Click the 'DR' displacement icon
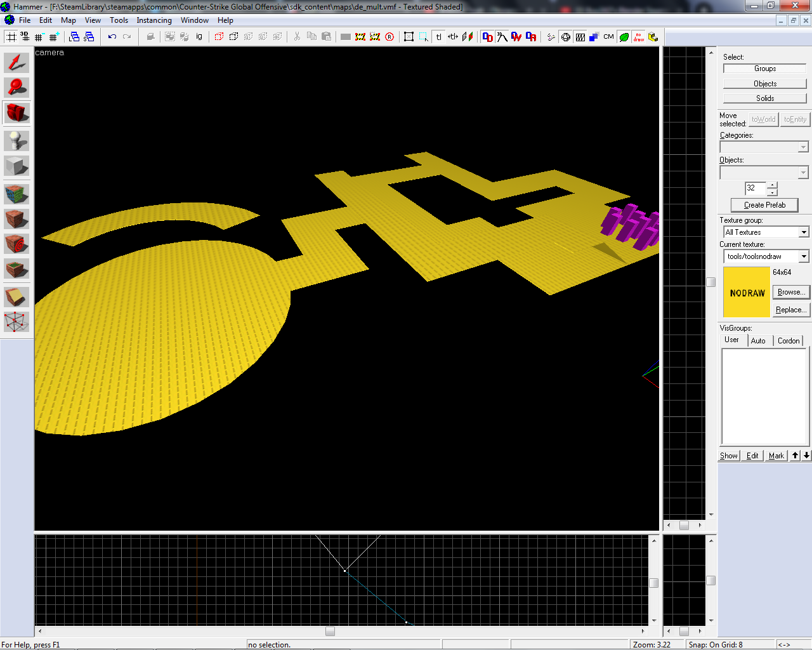This screenshot has height=650, width=812. click(x=531, y=37)
